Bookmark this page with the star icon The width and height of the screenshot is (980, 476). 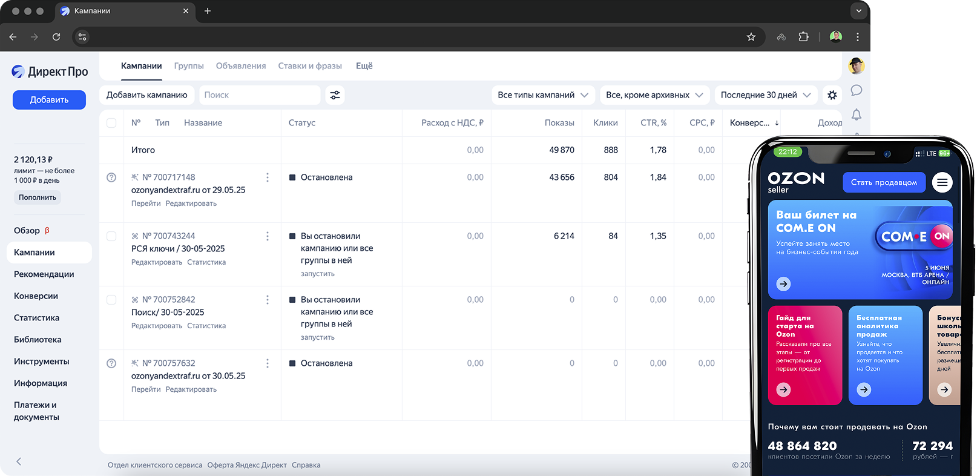751,37
